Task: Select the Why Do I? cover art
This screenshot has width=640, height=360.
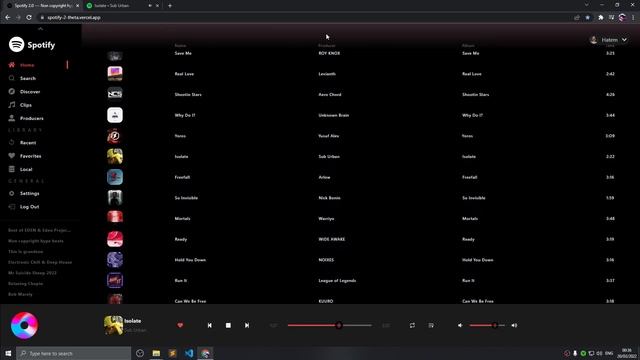Action: coord(115,115)
